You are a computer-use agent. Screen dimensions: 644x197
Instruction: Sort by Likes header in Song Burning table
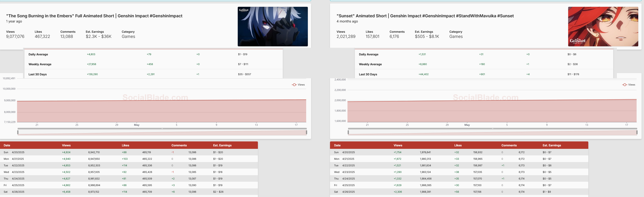point(126,145)
